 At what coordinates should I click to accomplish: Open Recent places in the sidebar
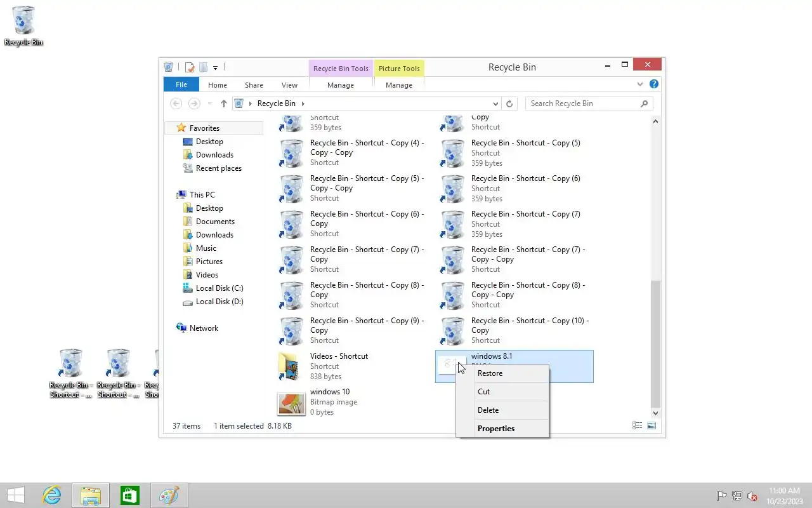click(219, 168)
